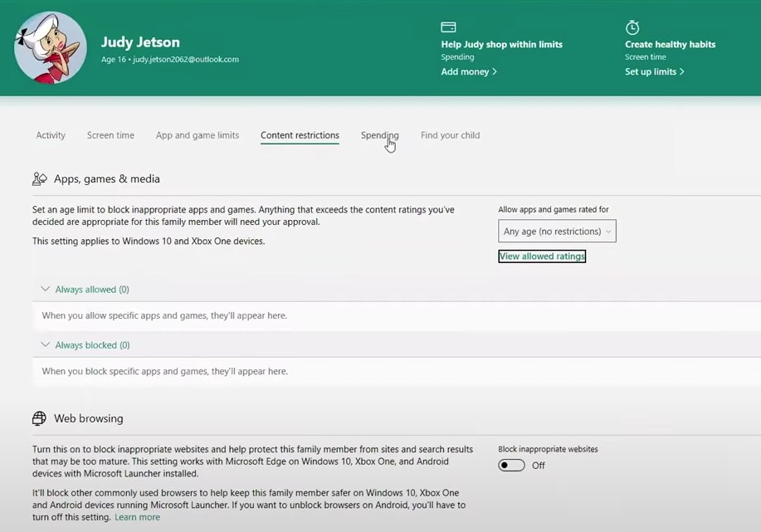Viewport: 761px width, 532px height.
Task: Open the Screen time tab
Action: point(110,135)
